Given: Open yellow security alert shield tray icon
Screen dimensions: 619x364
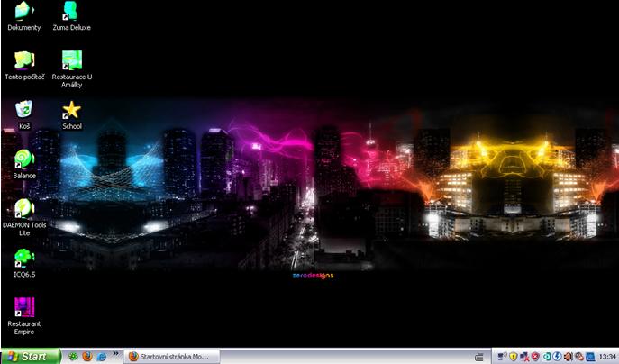Looking at the screenshot, I should (513, 357).
